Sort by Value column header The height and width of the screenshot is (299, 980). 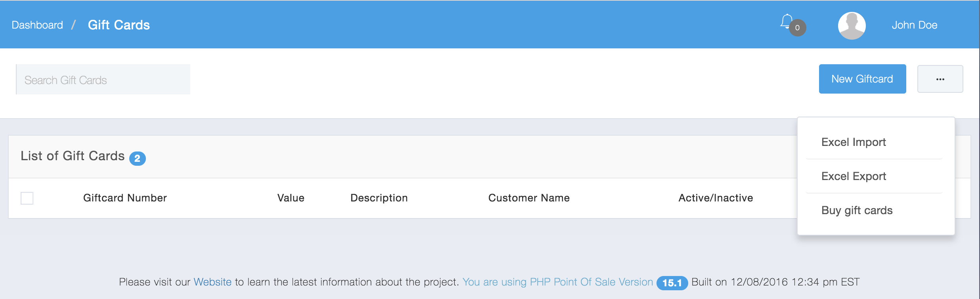[x=291, y=198]
